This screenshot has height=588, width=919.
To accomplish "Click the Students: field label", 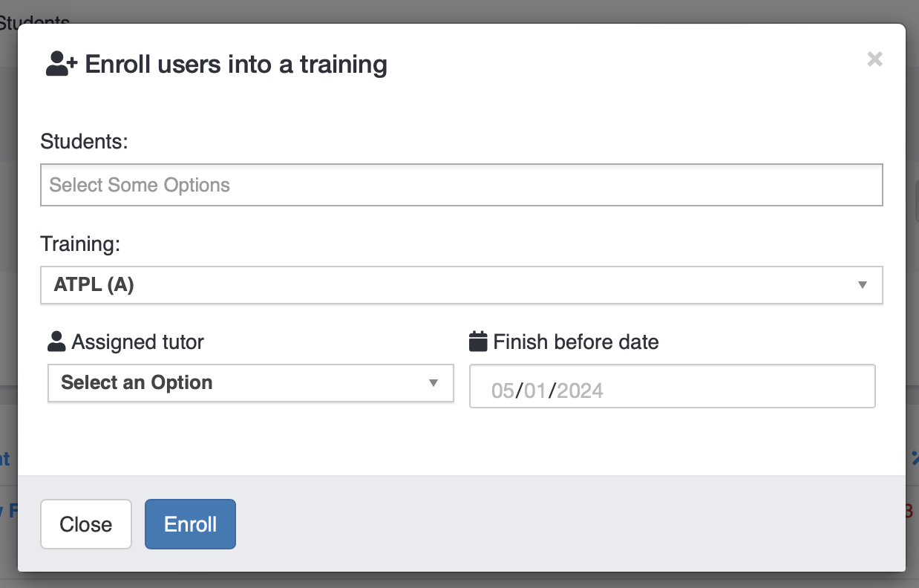I will (x=84, y=141).
